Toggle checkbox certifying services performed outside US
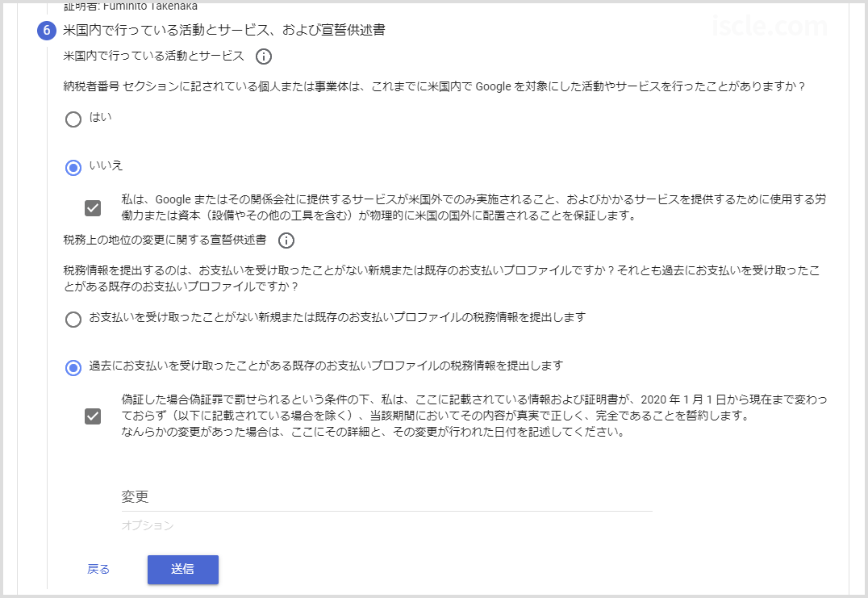 [93, 207]
